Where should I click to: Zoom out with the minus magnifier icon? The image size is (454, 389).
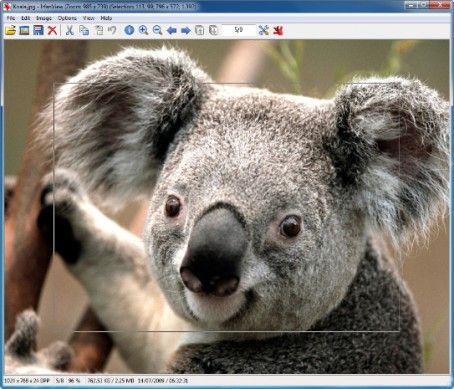click(x=157, y=31)
